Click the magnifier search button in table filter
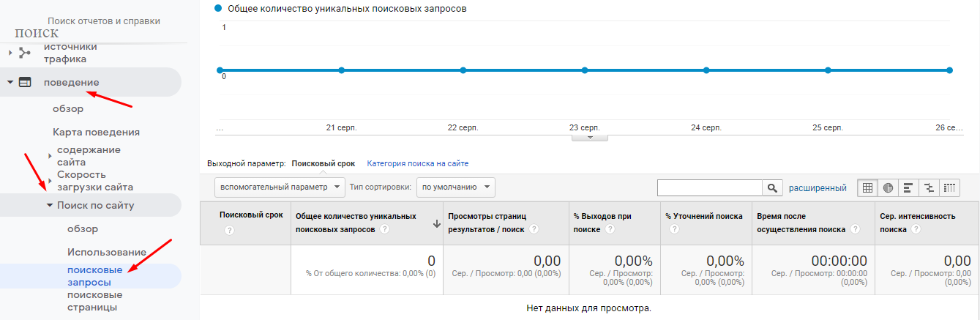This screenshot has height=320, width=980. (x=771, y=188)
